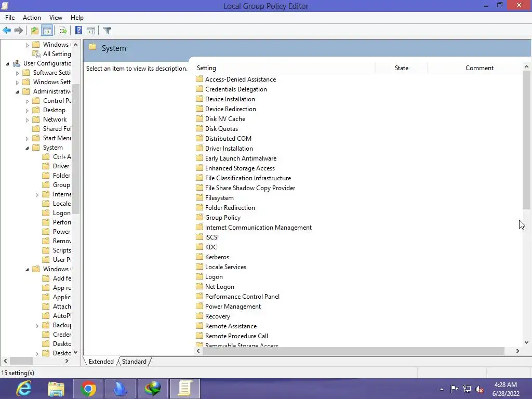Viewport: 532px width, 399px height.
Task: Toggle the show/hide console tree icon
Action: (47, 31)
